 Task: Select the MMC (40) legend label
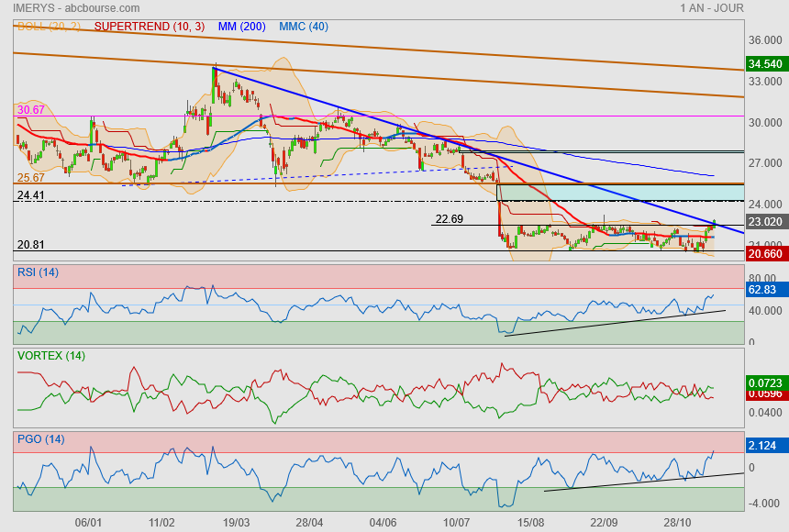point(303,27)
